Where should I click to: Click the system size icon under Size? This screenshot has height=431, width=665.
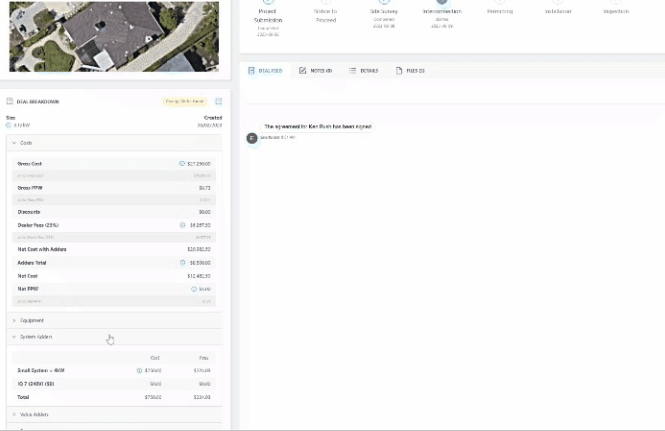9,125
